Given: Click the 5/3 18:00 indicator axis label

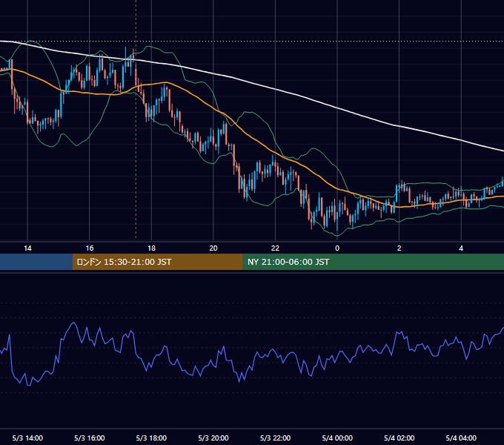Looking at the screenshot, I should tap(151, 438).
